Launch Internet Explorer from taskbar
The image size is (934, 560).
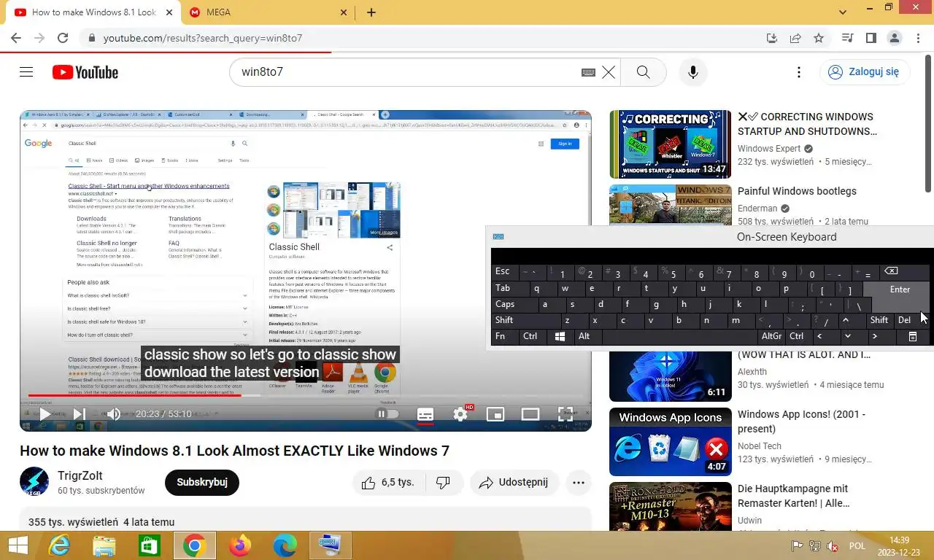coord(58,545)
